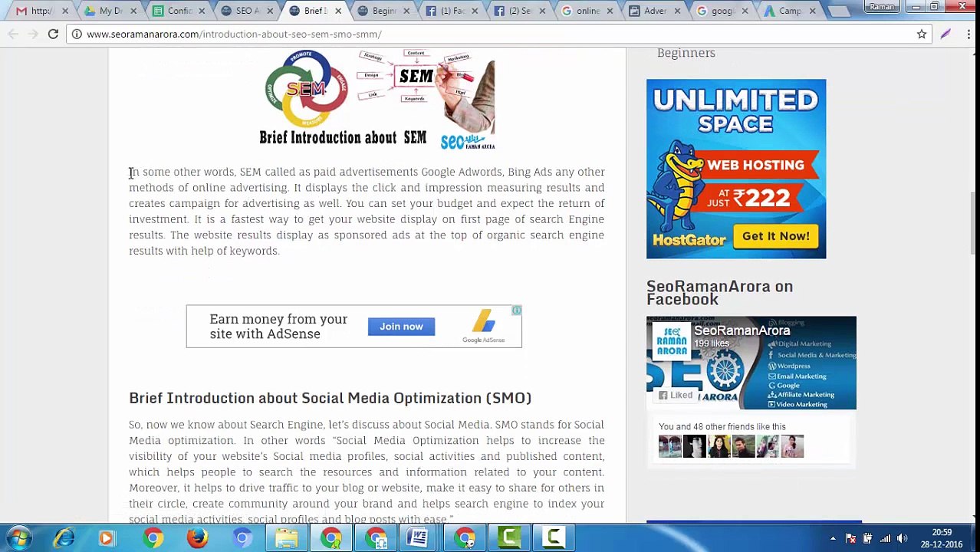Reload the current page

tap(53, 34)
